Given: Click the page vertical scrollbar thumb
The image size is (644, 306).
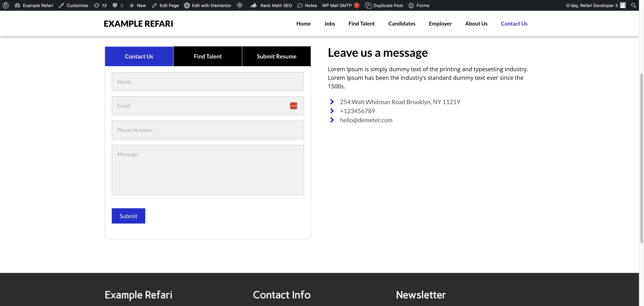Looking at the screenshot, I should (641, 158).
